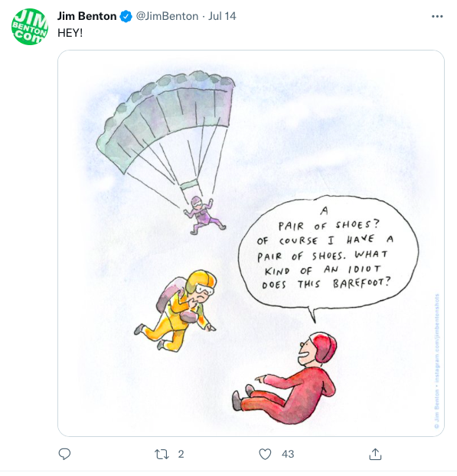
Task: Click the blue verified checkmark badge
Action: 126,16
